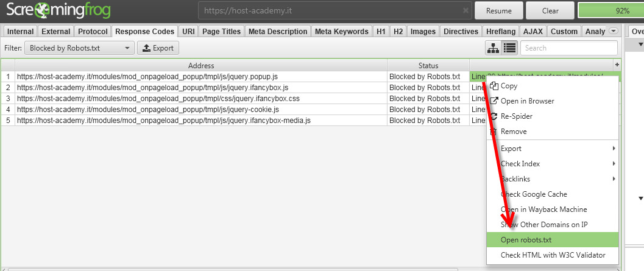Viewport: 644px width, 271px height.
Task: Switch to Meta Description tab
Action: pyautogui.click(x=278, y=31)
